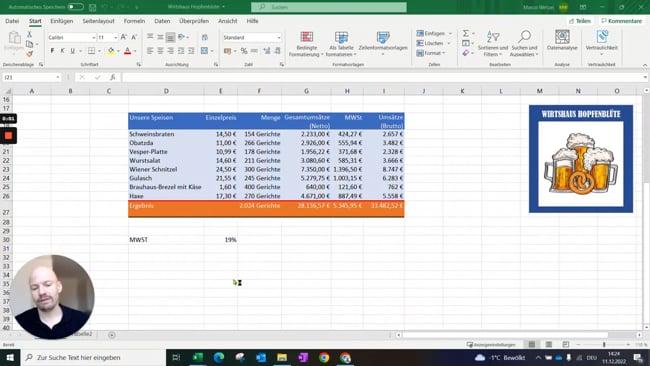Click the Windows Start button
This screenshot has height=366, width=650.
click(x=10, y=357)
